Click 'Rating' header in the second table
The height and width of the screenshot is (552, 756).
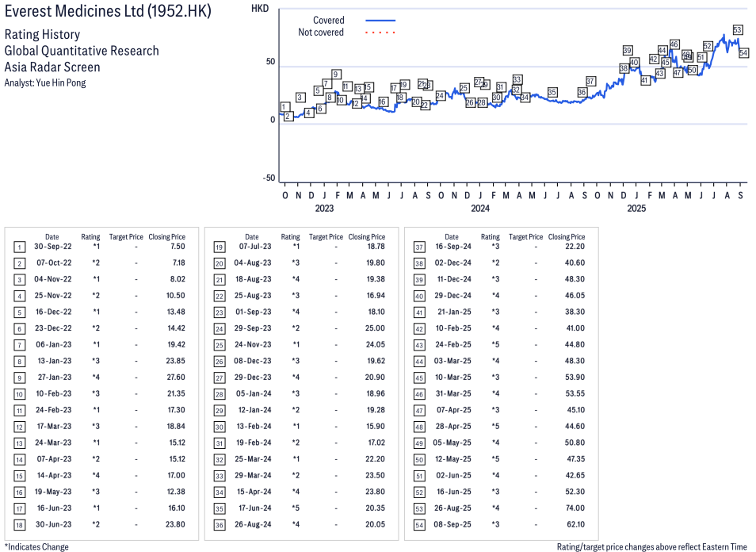tap(290, 237)
